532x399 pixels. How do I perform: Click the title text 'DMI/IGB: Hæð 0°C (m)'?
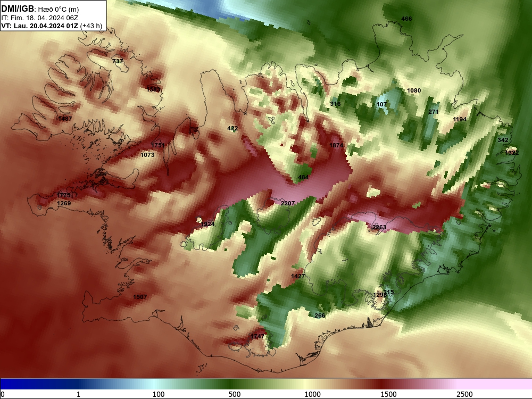coord(40,9)
